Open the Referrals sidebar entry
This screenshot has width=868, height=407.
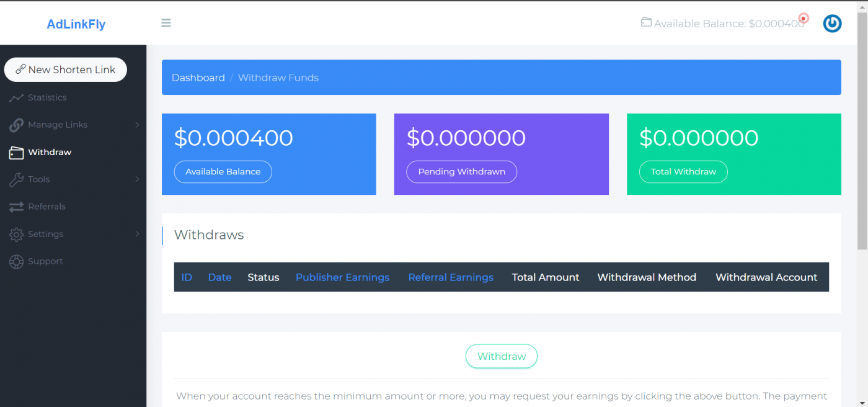(47, 207)
